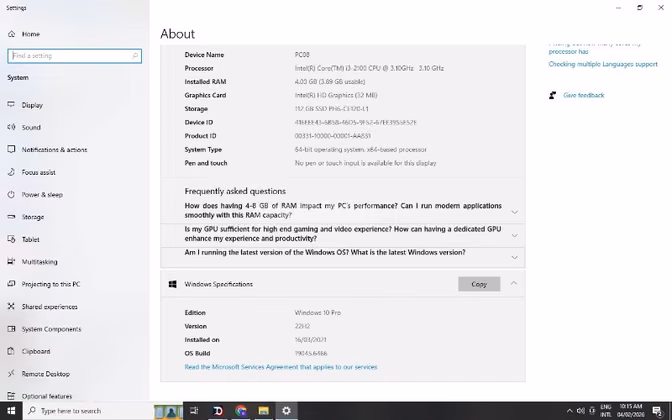
Task: Click the volume speaker tray icon
Action: pos(581,411)
